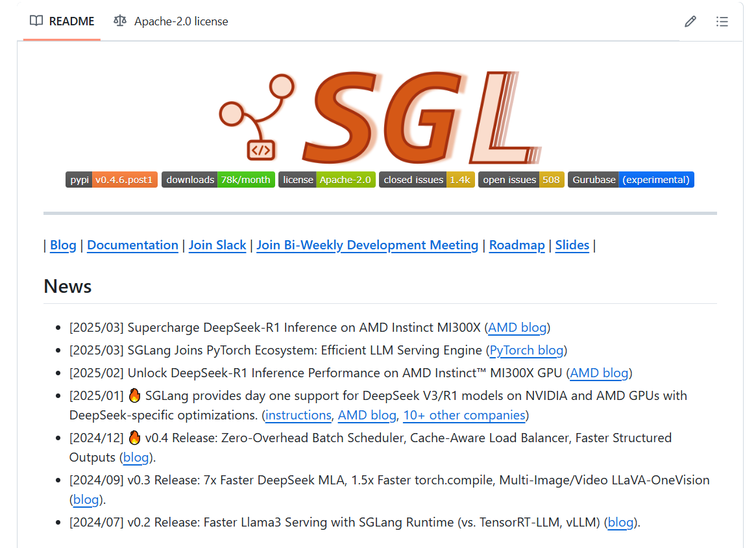The image size is (756, 548).
Task: Open the open issues 508 badge
Action: pyautogui.click(x=521, y=180)
